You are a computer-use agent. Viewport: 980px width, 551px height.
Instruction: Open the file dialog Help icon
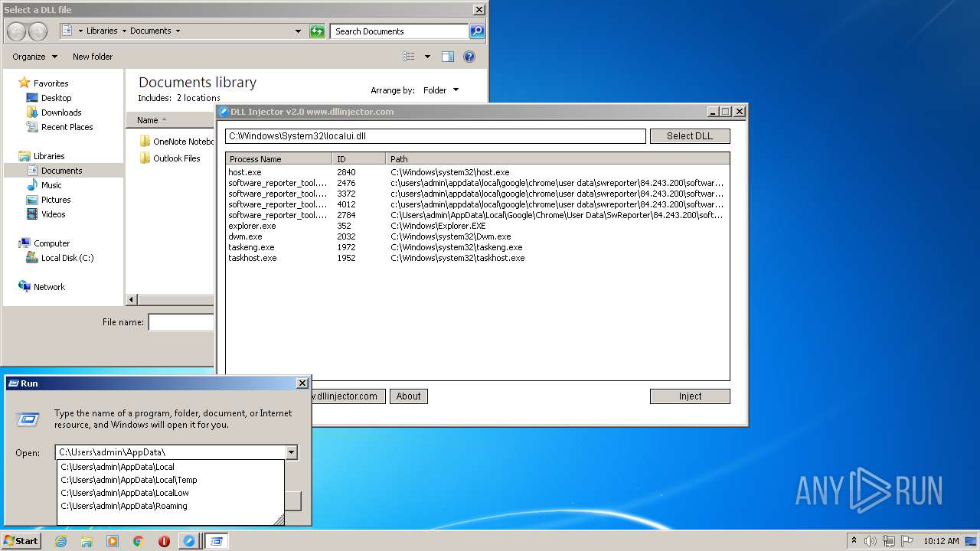coord(469,57)
